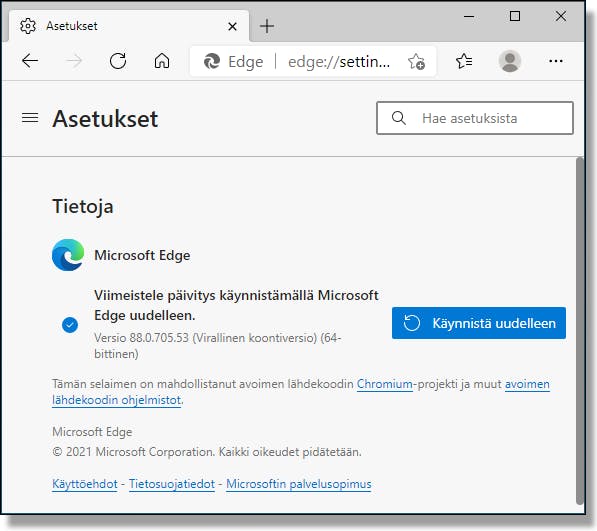Open the home page icon
Viewport: 597px width, 531px height.
click(162, 61)
